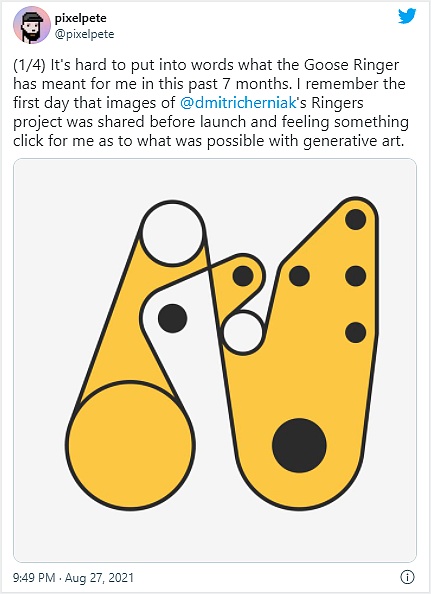Click the big yellow circle at bottom left

(x=130, y=445)
